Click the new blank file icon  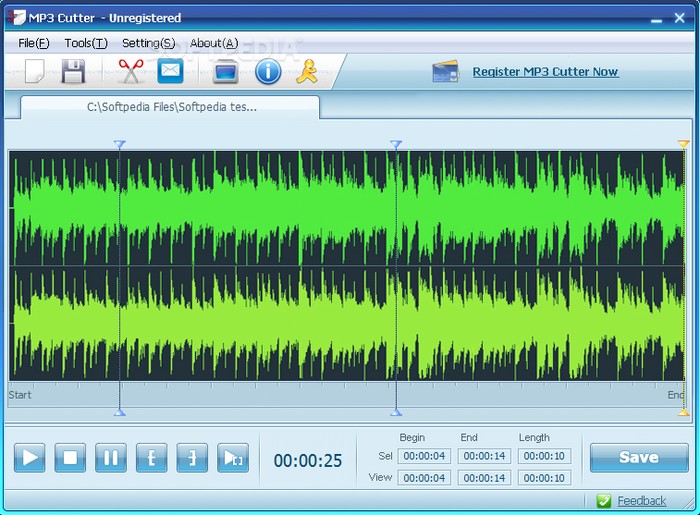point(34,72)
